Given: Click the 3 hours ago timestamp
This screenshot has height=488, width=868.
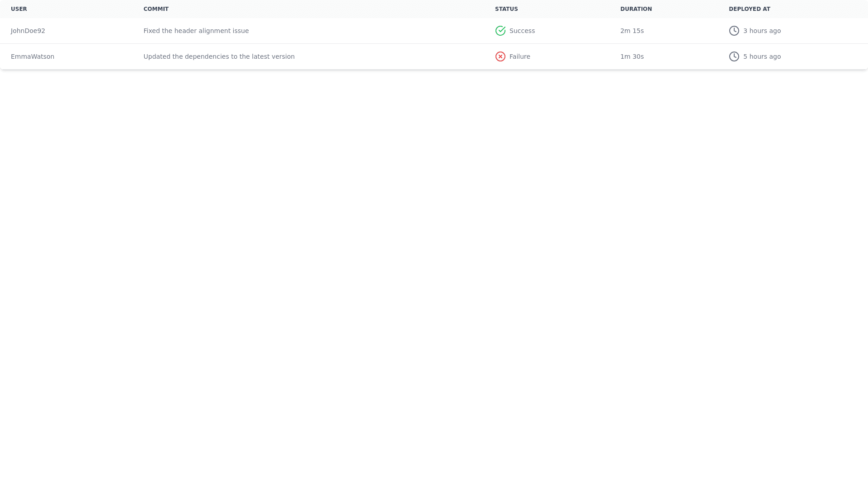Looking at the screenshot, I should point(762,31).
